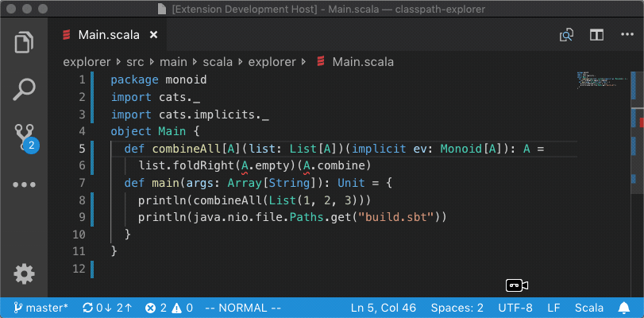Change indentation via Spaces: 2
This screenshot has width=644, height=318.
click(457, 308)
